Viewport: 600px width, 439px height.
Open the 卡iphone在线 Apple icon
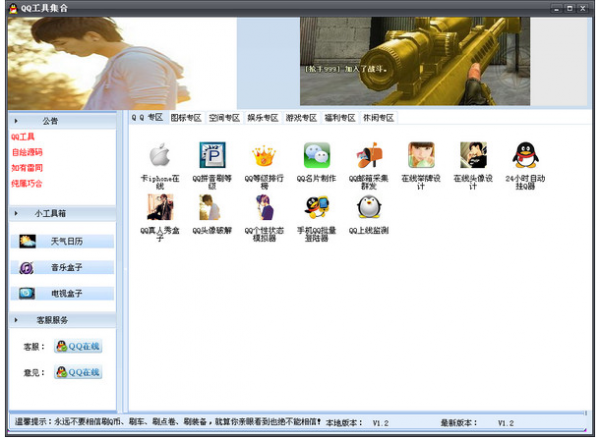pos(160,155)
